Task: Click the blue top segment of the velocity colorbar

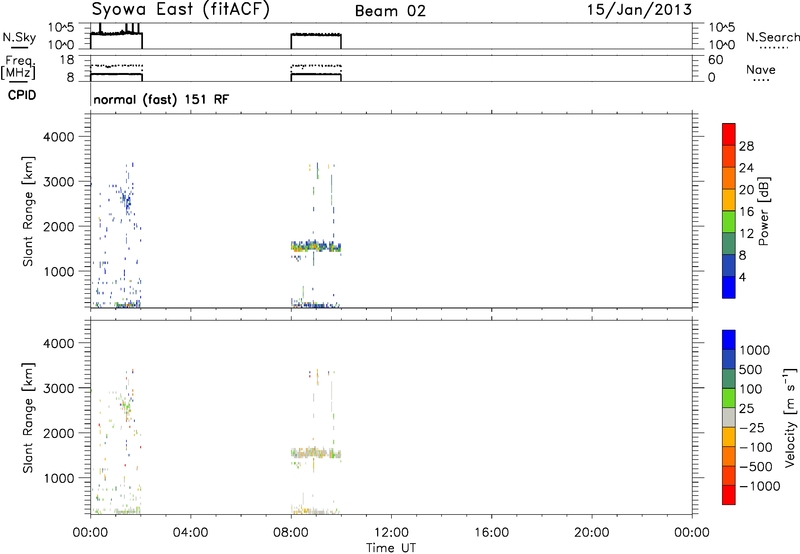Action: point(729,340)
